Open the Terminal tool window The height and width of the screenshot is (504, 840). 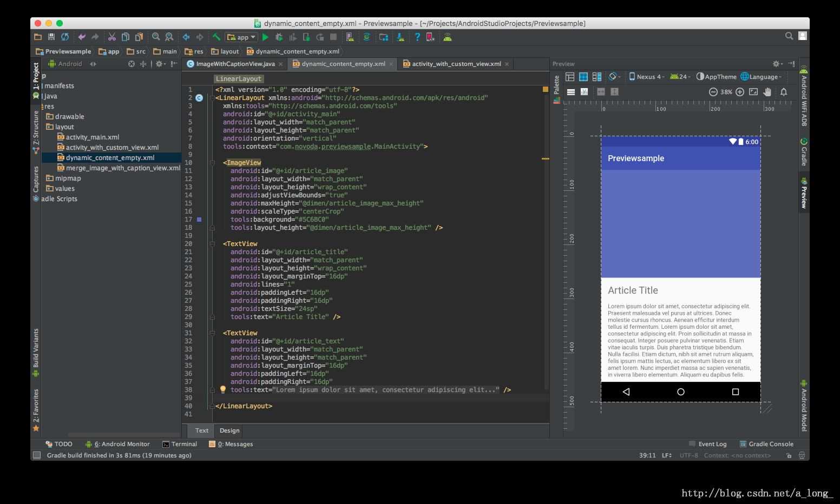[x=180, y=444]
